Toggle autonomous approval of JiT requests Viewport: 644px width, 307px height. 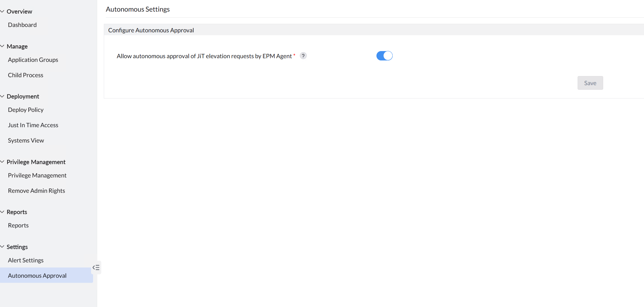(384, 56)
